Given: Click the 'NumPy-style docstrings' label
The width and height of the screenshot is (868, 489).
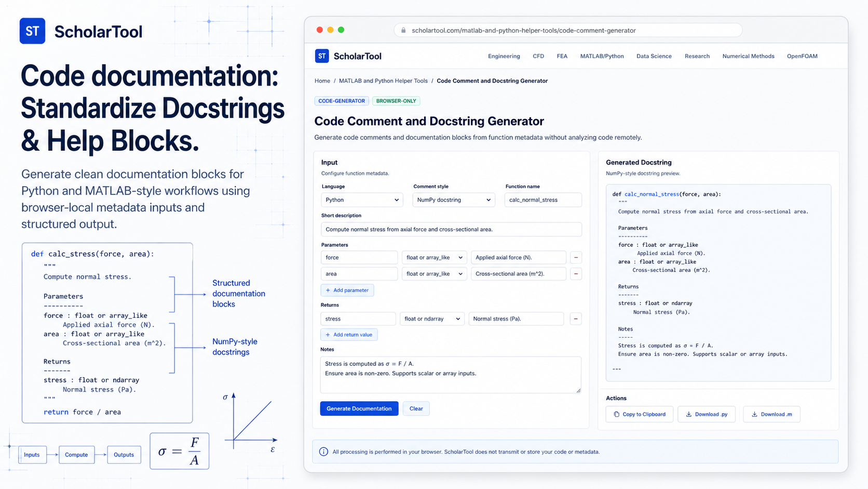Looking at the screenshot, I should tap(235, 347).
